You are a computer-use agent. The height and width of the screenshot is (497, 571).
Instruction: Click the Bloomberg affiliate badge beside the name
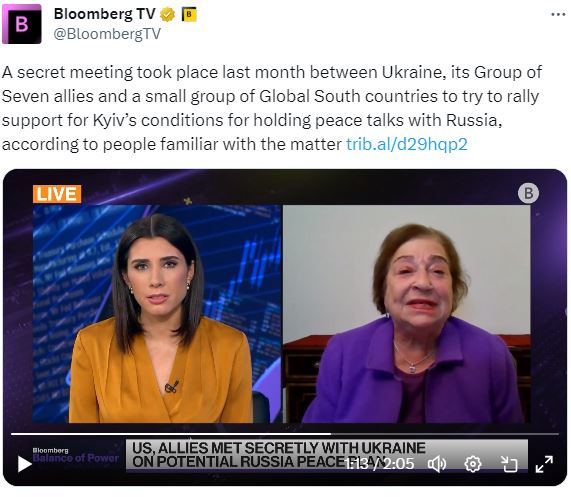pyautogui.click(x=189, y=15)
